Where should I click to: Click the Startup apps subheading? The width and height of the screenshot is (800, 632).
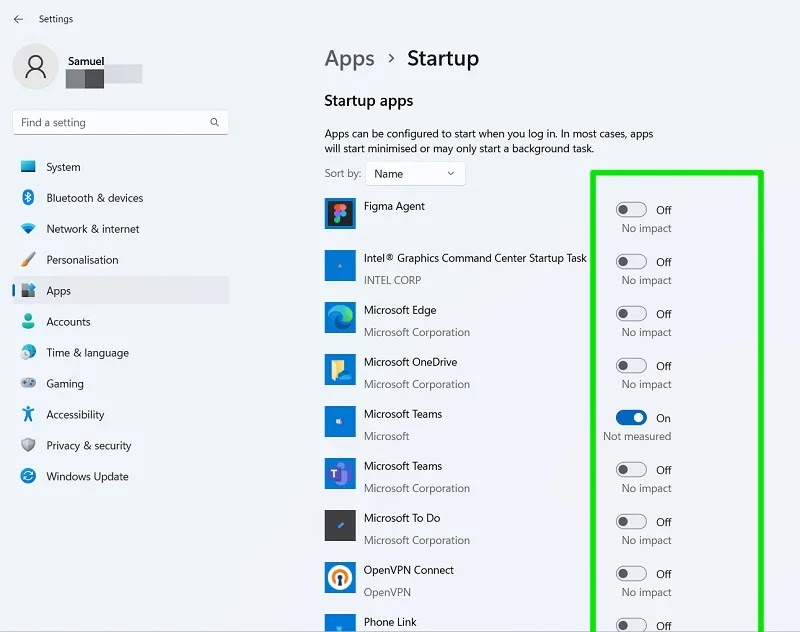click(x=369, y=101)
